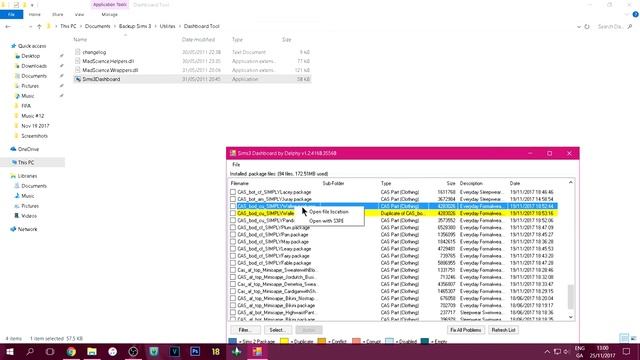This screenshot has width=640, height=360.
Task: Switch to Explorer Share ribbon tab
Action: tap(58, 14)
